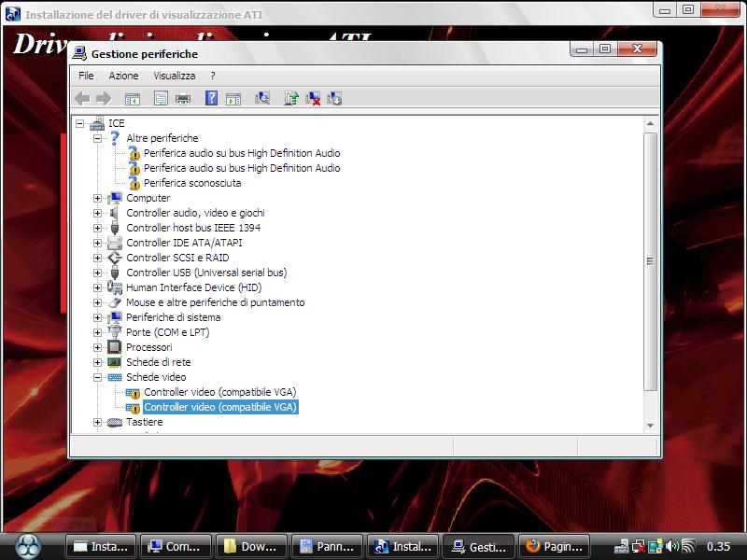Expand Controller USB branch
The width and height of the screenshot is (747, 560).
(98, 273)
